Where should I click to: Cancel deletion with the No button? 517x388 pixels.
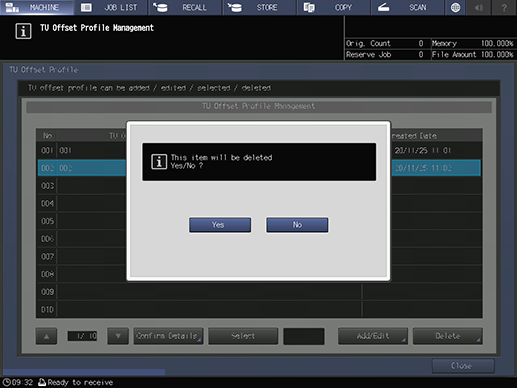(x=297, y=225)
